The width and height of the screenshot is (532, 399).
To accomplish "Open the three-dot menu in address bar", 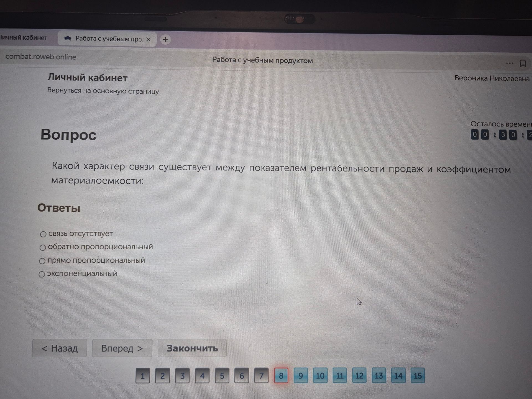I will click(x=509, y=63).
